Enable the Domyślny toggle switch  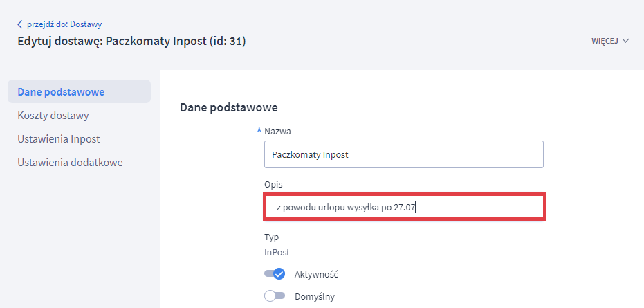pos(275,297)
